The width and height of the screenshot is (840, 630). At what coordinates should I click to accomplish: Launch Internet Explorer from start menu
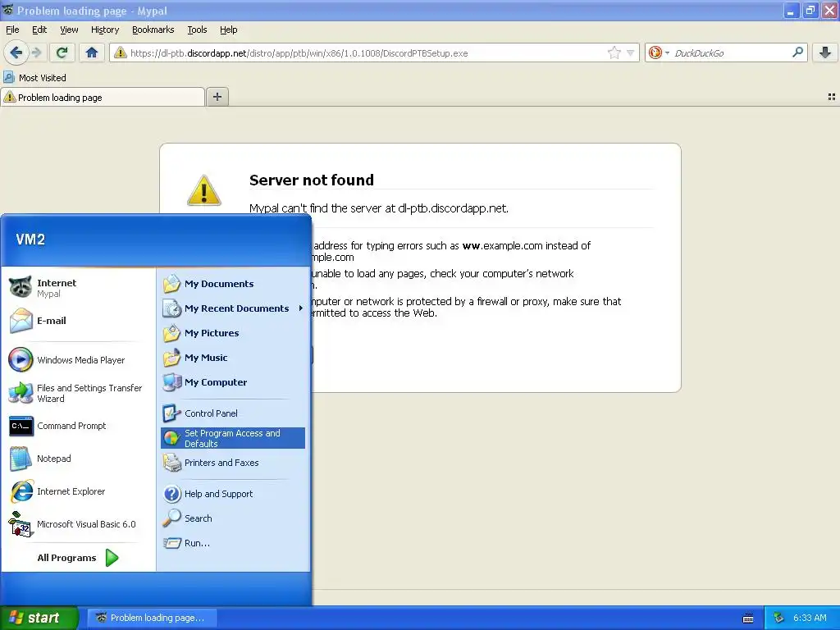[x=80, y=491]
